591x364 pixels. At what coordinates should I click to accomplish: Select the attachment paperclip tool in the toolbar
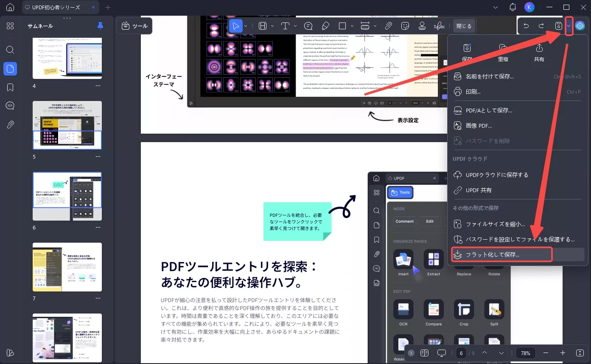[x=388, y=26]
